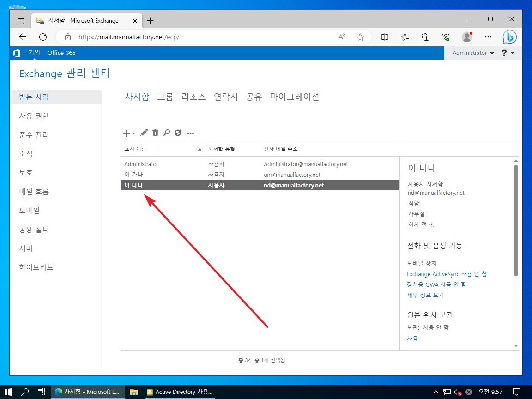Switch to the Office 365 tab

click(x=61, y=53)
